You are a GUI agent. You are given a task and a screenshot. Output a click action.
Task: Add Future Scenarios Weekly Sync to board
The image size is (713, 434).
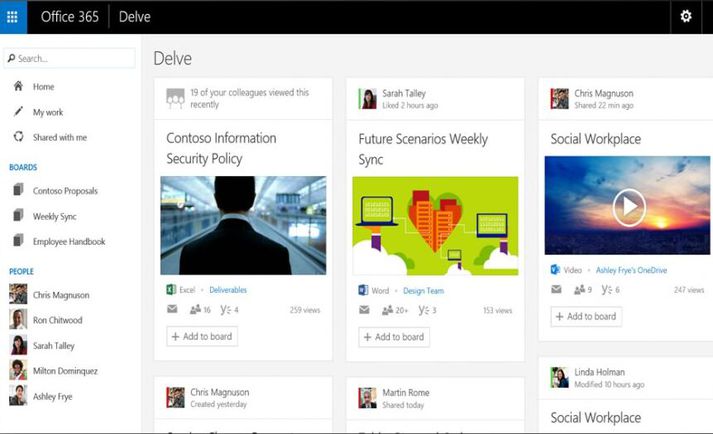[x=394, y=337]
